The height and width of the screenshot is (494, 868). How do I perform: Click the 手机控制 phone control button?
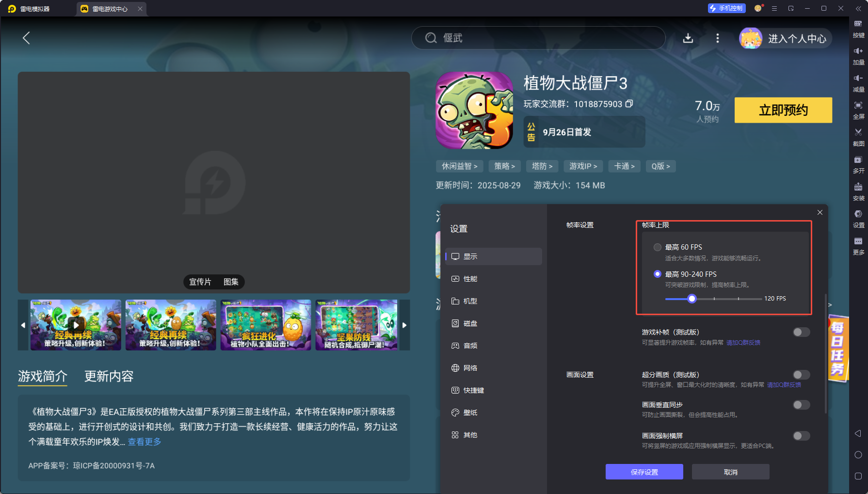coord(726,8)
